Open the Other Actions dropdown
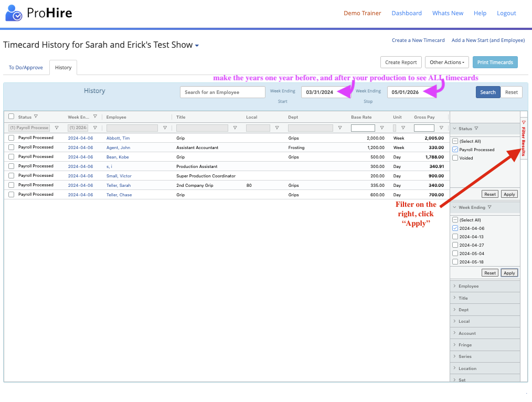Image resolution: width=532 pixels, height=402 pixels. (447, 62)
